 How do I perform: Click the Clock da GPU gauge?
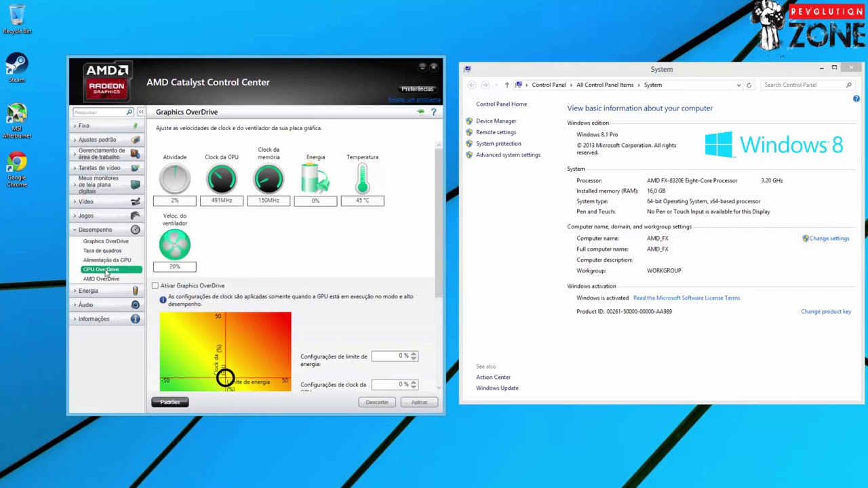[x=221, y=179]
